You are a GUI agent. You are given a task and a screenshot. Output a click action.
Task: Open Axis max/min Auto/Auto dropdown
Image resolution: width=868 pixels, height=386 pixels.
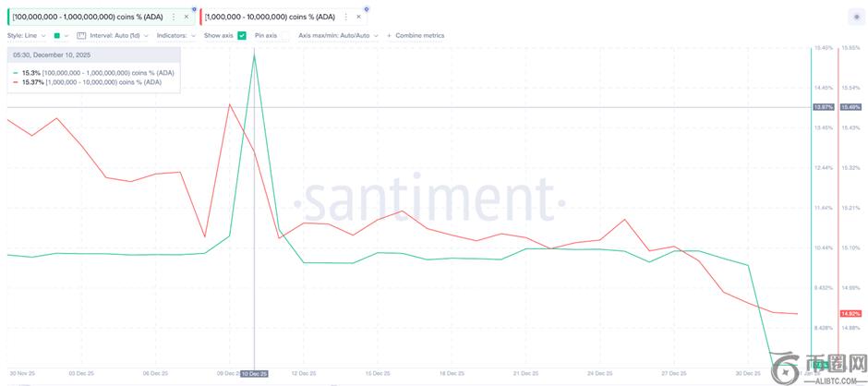coord(338,35)
